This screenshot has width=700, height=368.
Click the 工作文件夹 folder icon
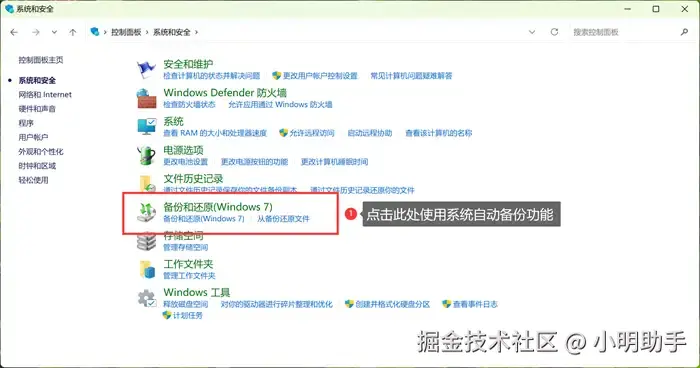[x=147, y=269]
